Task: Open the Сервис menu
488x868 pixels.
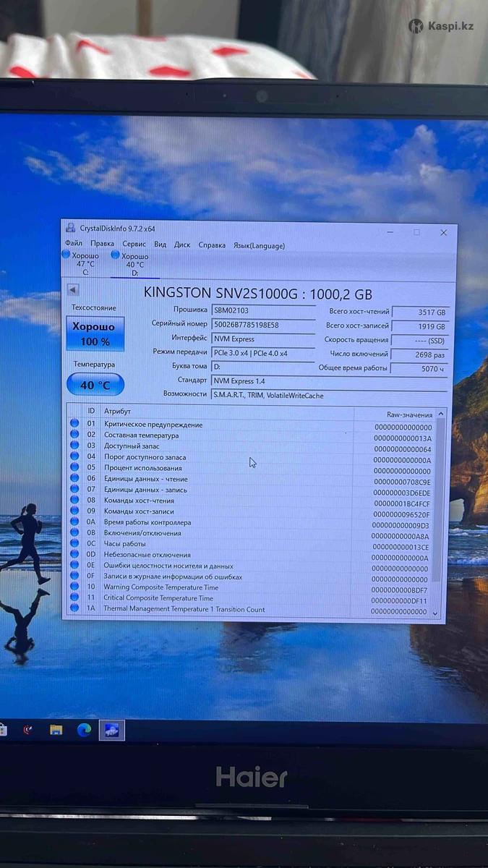Action: [x=134, y=244]
